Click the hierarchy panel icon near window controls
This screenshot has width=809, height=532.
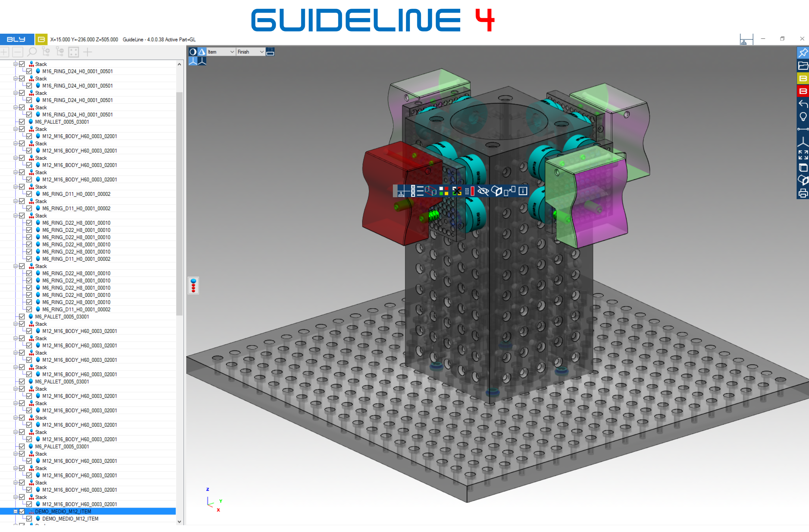pos(746,39)
